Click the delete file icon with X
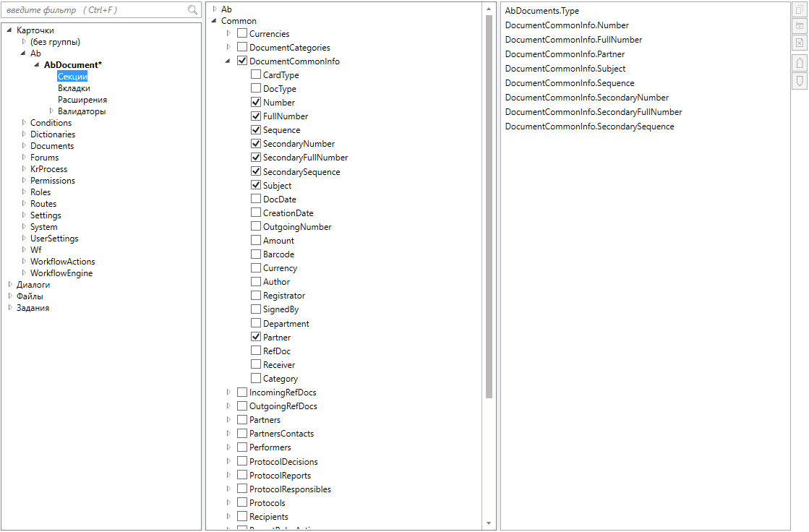Viewport: 809px width, 532px height. point(800,43)
